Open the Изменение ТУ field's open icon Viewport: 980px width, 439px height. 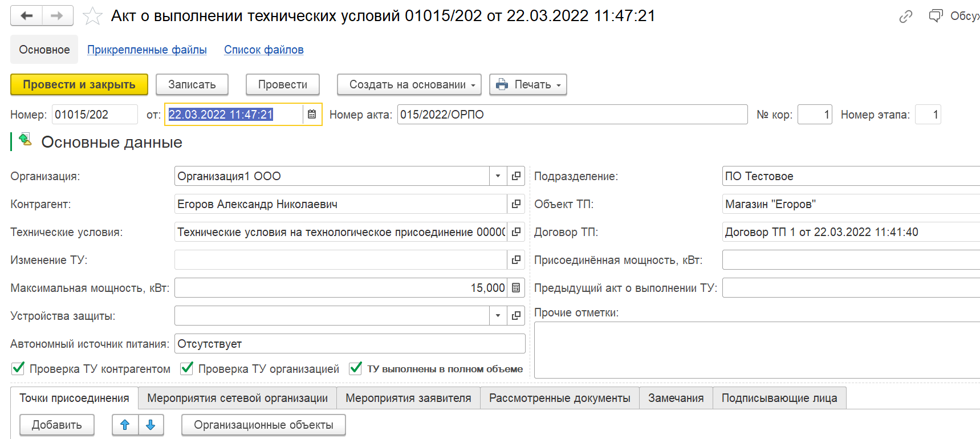pos(516,260)
